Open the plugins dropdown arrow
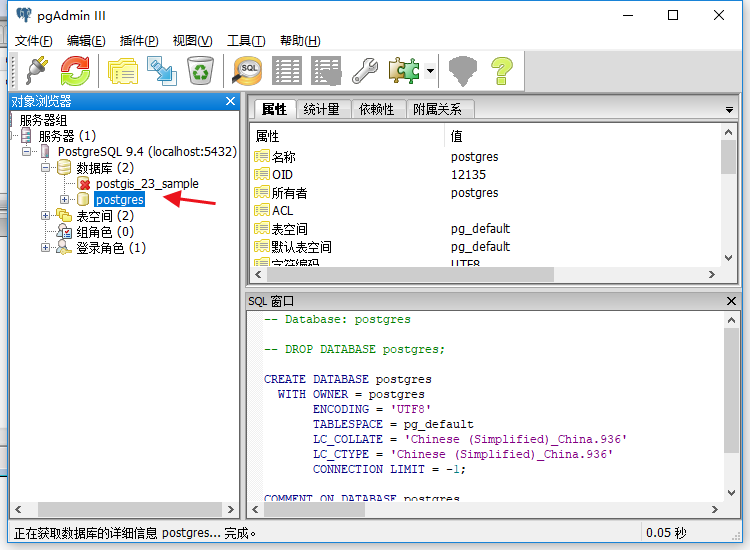Viewport: 750px width, 550px height. [430, 71]
